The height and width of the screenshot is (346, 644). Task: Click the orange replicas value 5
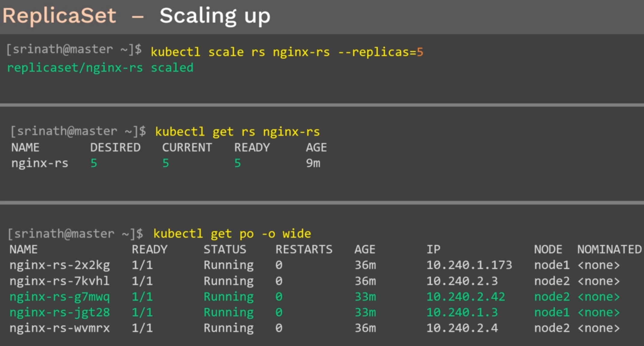coord(420,52)
